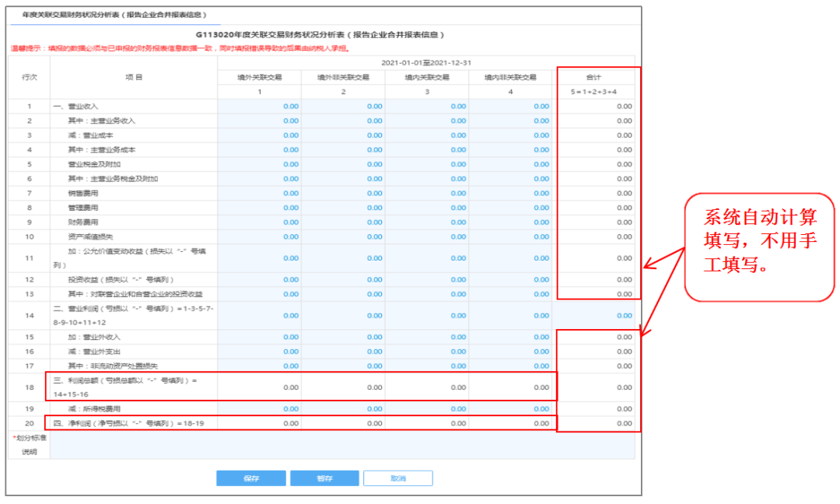
Task: Click the 境外关联交易 column header
Action: [259, 77]
